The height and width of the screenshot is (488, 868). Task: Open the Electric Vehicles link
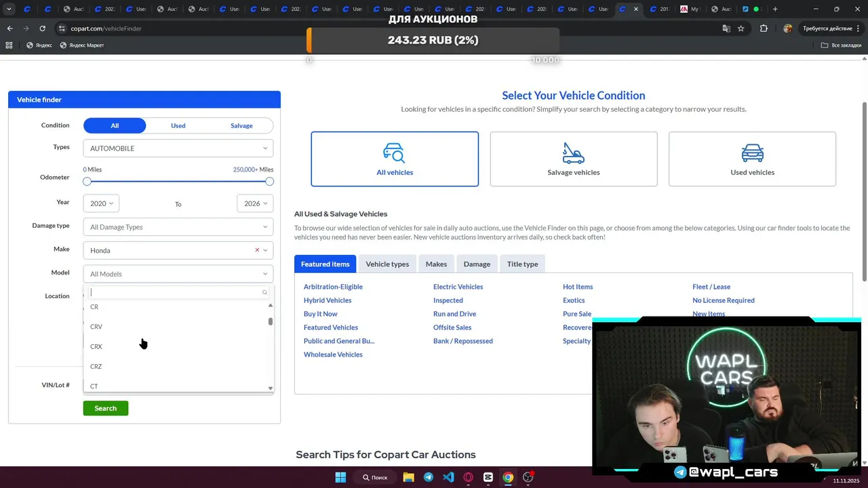pos(458,287)
